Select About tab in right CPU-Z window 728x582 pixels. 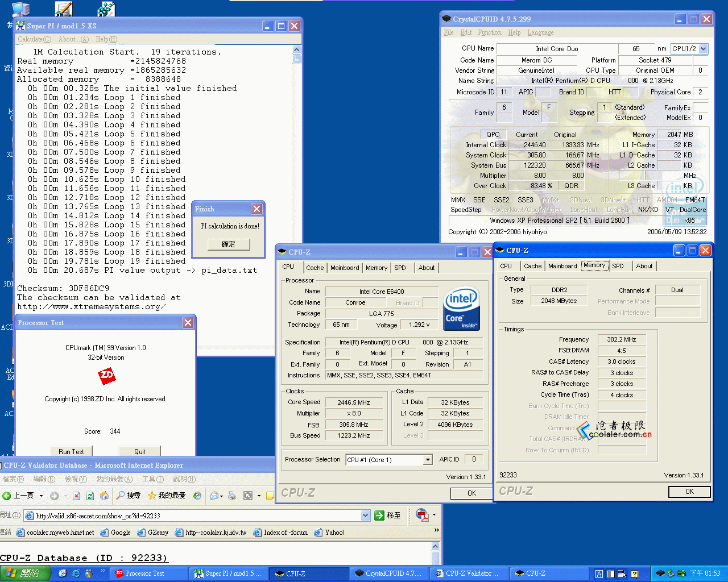point(644,266)
